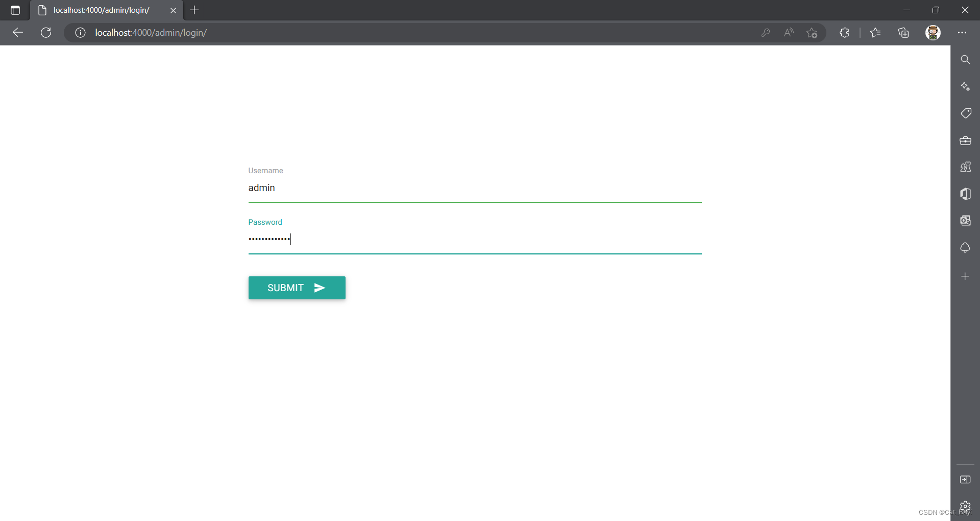Add page to favorites star

812,33
